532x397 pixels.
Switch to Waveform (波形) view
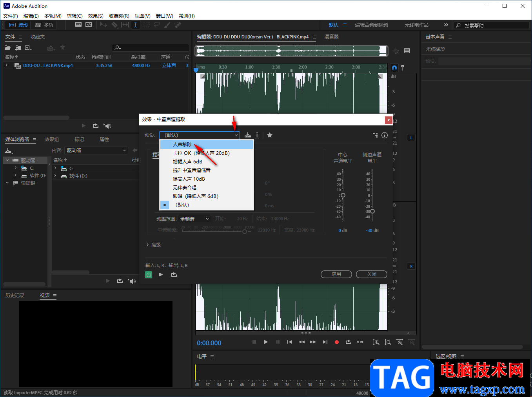point(18,25)
